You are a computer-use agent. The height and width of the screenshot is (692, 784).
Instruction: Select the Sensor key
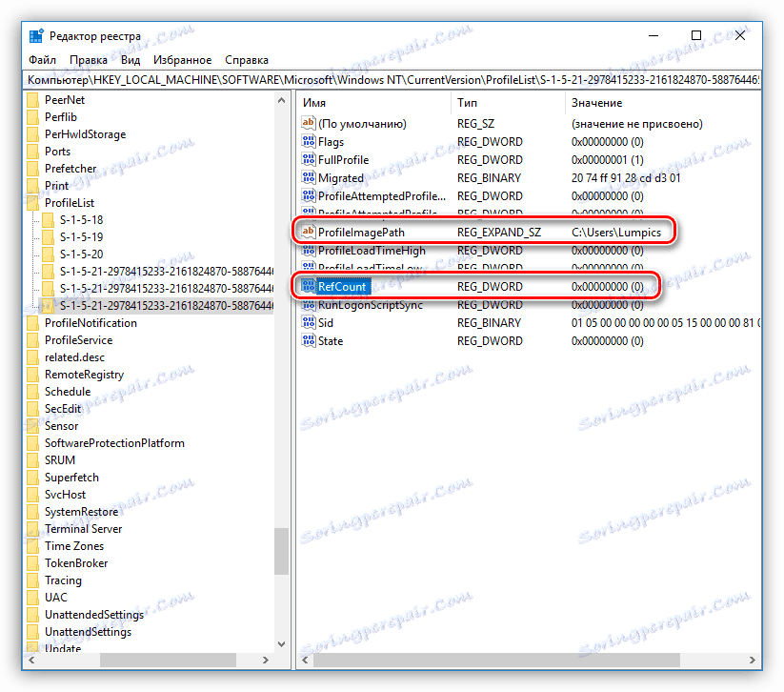click(62, 426)
